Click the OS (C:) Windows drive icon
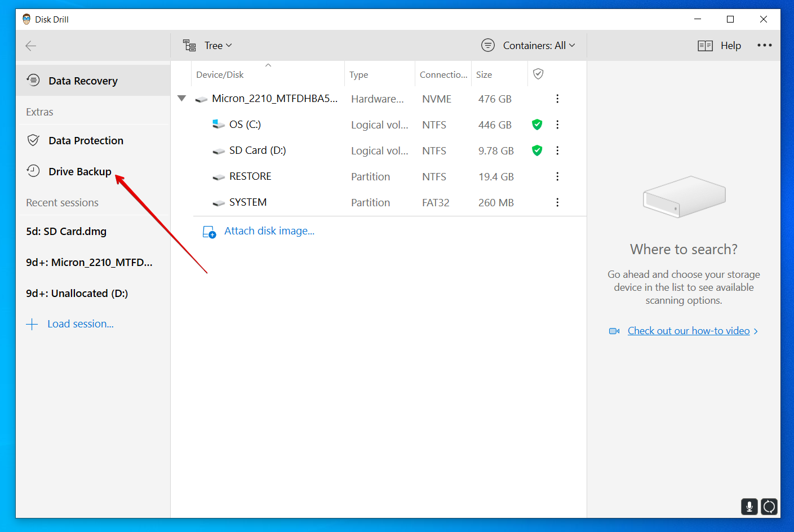This screenshot has width=794, height=532. tap(219, 125)
